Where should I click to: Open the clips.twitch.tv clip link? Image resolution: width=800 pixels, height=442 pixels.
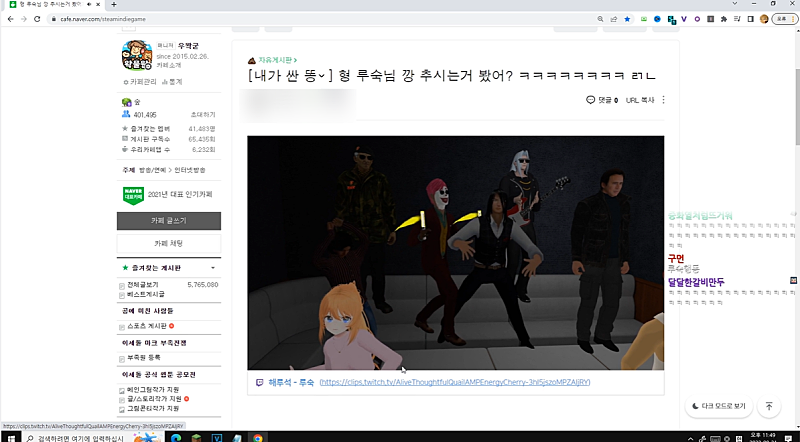click(455, 382)
